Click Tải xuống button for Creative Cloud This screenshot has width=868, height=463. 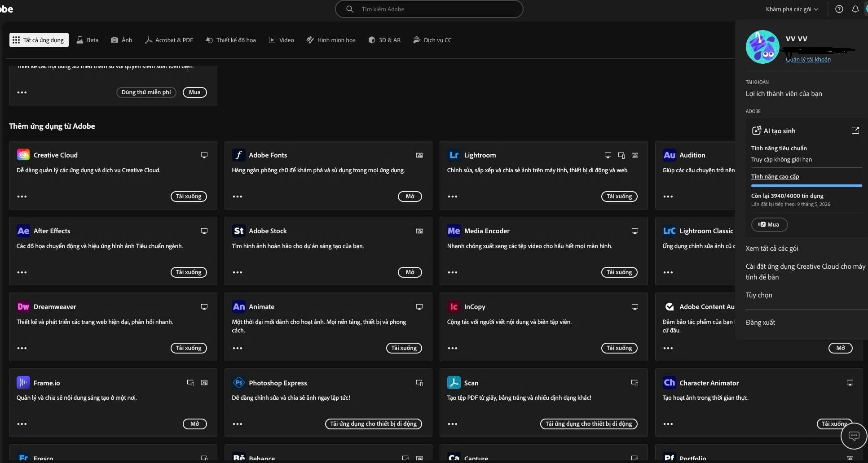[189, 197]
